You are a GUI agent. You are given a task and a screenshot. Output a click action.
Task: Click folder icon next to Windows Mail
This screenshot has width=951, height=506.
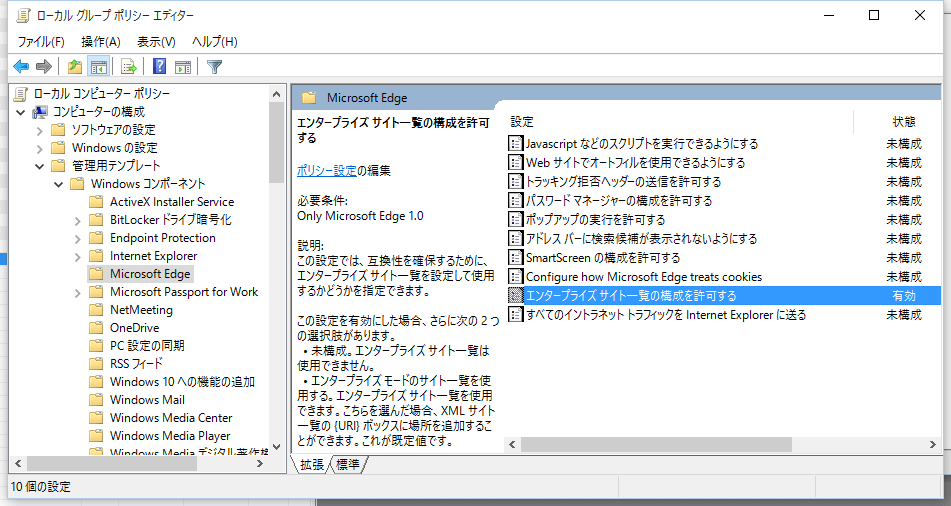coord(96,400)
